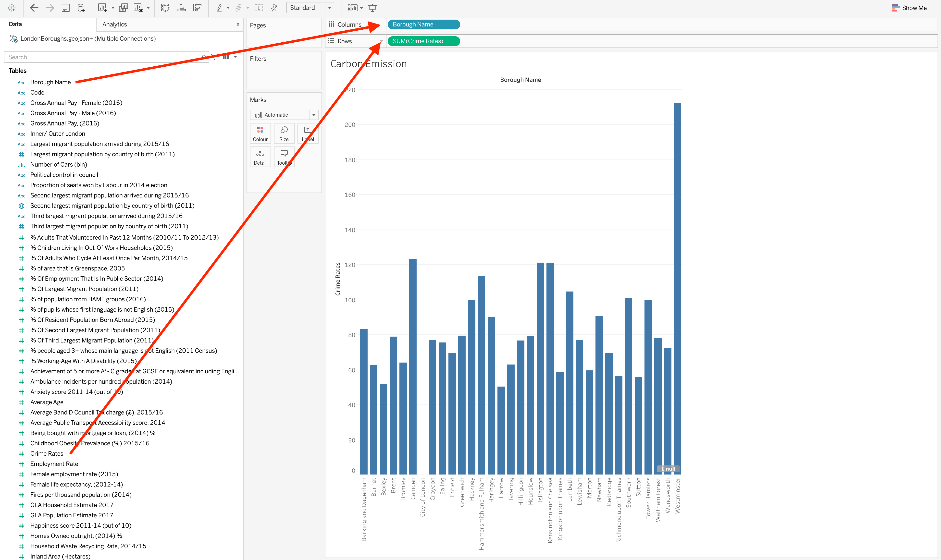Image resolution: width=941 pixels, height=560 pixels.
Task: Open the Standard fit dropdown
Action: [x=329, y=8]
